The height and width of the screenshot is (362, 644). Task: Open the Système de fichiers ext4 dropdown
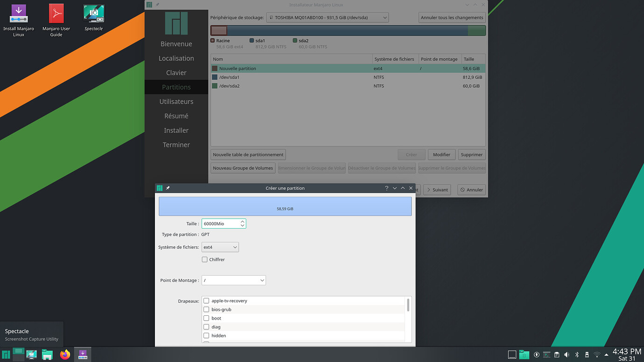pyautogui.click(x=220, y=247)
